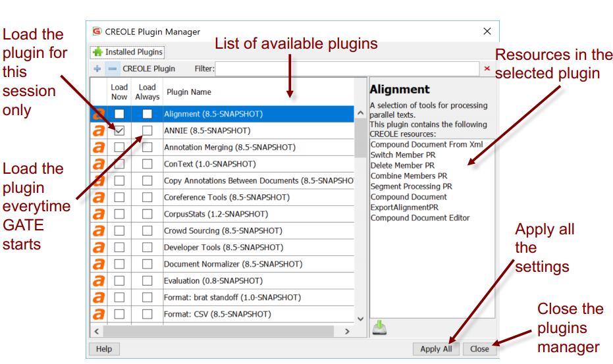The image size is (613, 364).
Task: Check Load Now for Crowd Sourcing
Action: point(119,230)
